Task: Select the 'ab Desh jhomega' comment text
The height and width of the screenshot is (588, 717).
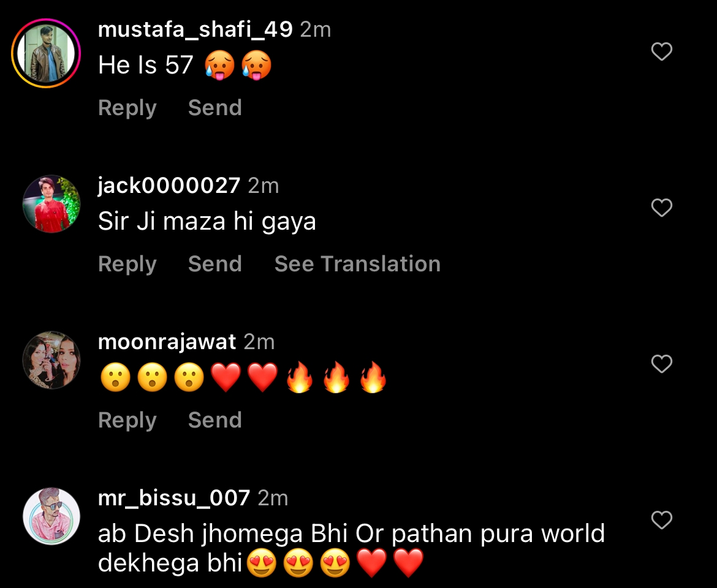Action: (352, 548)
